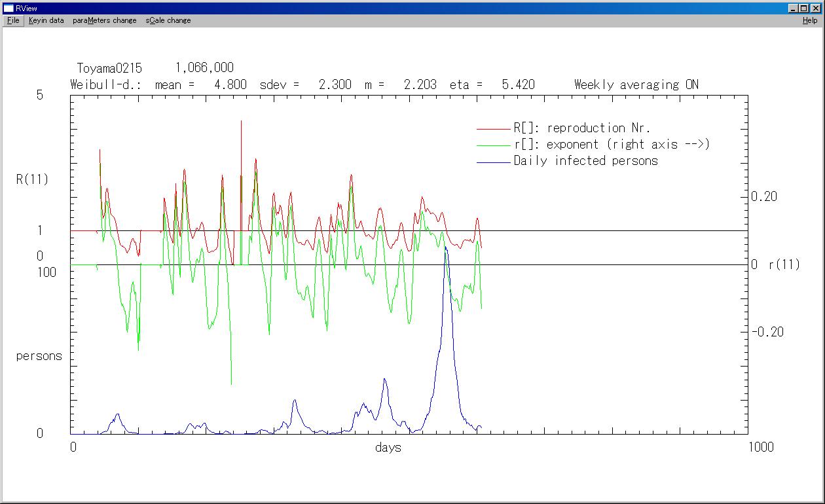Click the 'Weekly averaging ON' status text
Viewport: 825px width, 504px height.
click(x=636, y=84)
